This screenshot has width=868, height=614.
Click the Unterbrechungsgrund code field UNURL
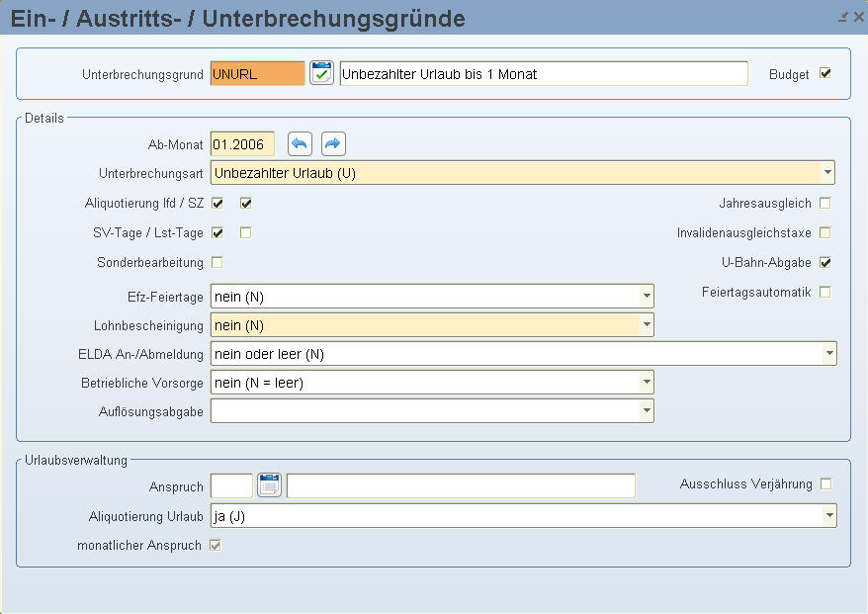pos(257,74)
